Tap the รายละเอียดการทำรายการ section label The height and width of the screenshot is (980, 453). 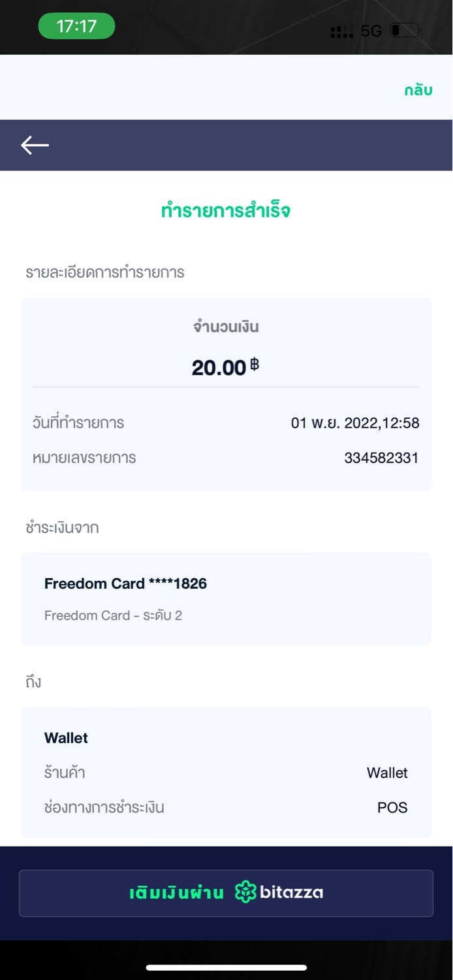pos(105,272)
